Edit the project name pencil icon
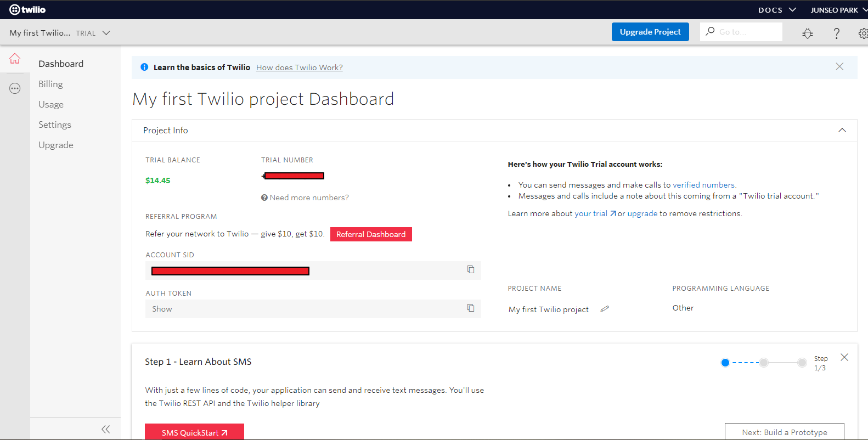 [x=605, y=309]
